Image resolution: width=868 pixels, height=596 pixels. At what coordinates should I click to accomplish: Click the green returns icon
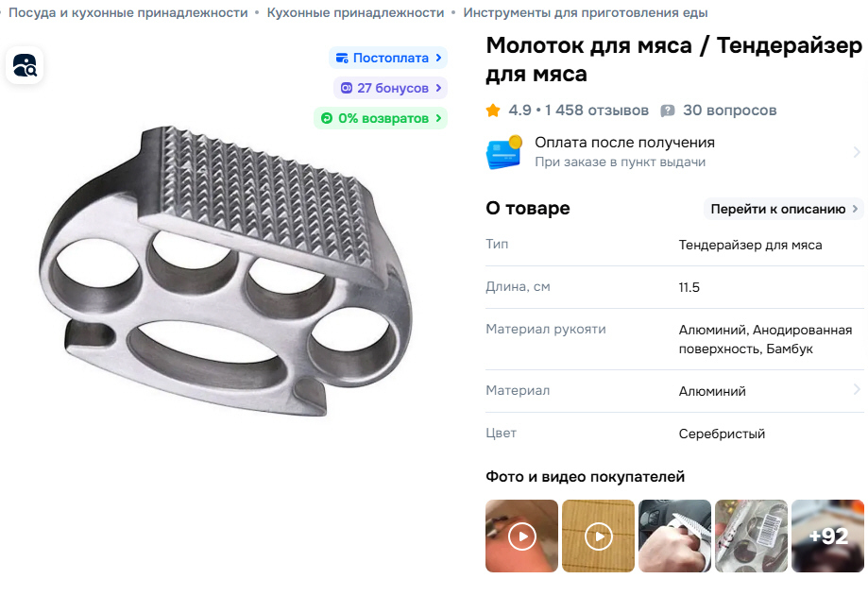[327, 118]
